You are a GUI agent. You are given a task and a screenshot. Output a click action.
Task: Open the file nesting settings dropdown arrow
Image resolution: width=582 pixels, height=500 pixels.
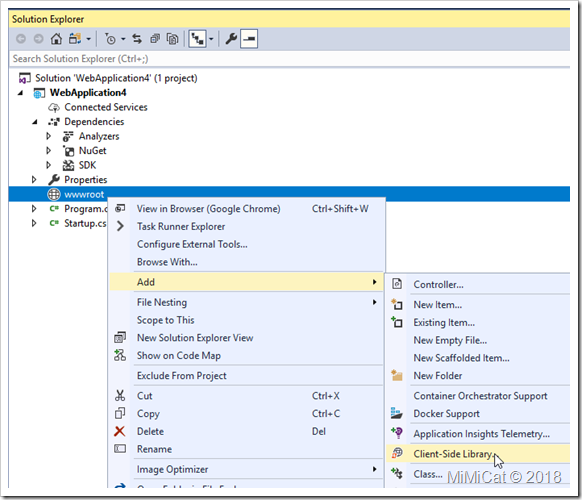(x=211, y=39)
